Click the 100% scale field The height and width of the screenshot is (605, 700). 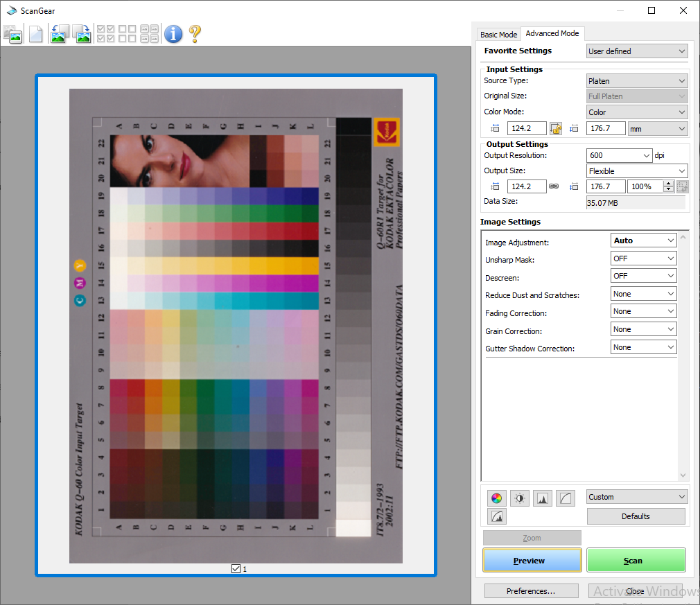pos(645,186)
